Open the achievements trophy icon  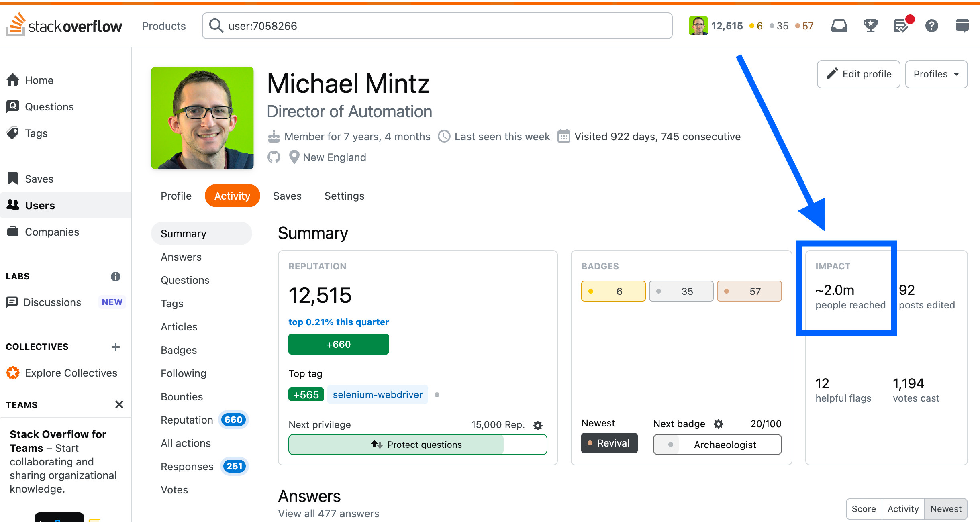coord(870,26)
